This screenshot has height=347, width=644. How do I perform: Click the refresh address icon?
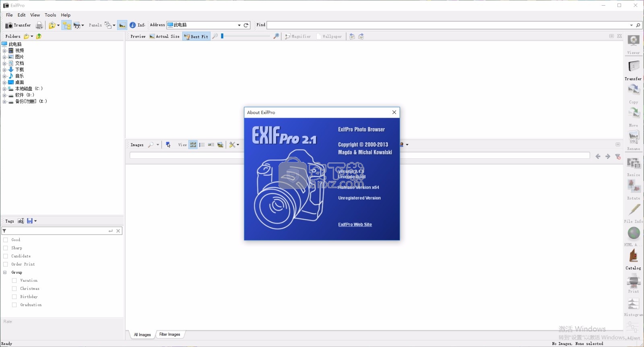pos(246,25)
